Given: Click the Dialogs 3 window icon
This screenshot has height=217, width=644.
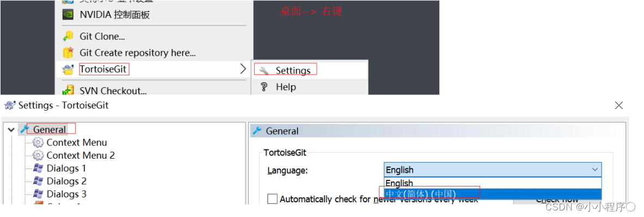Looking at the screenshot, I should click(38, 194).
